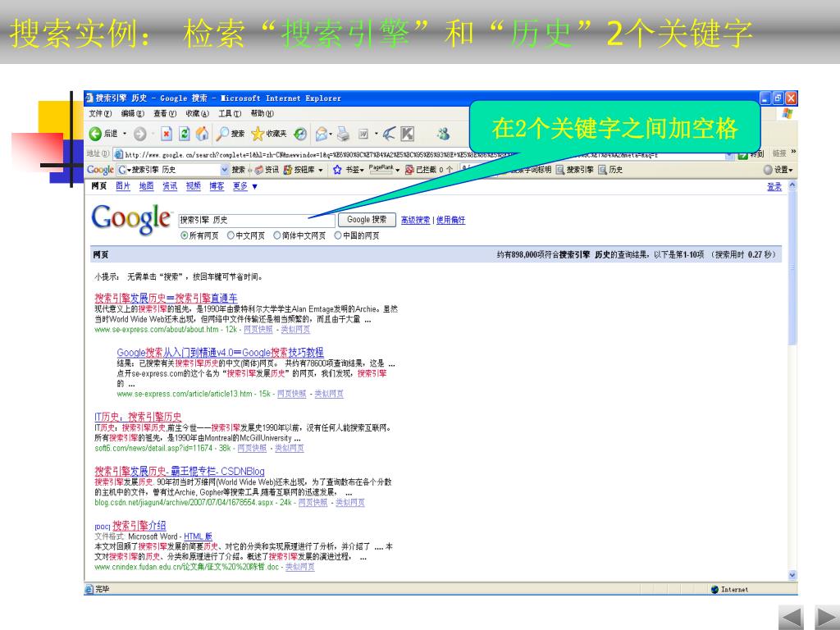This screenshot has height=630, width=840.
Task: Click the 登录 sign-in link
Action: [x=774, y=186]
